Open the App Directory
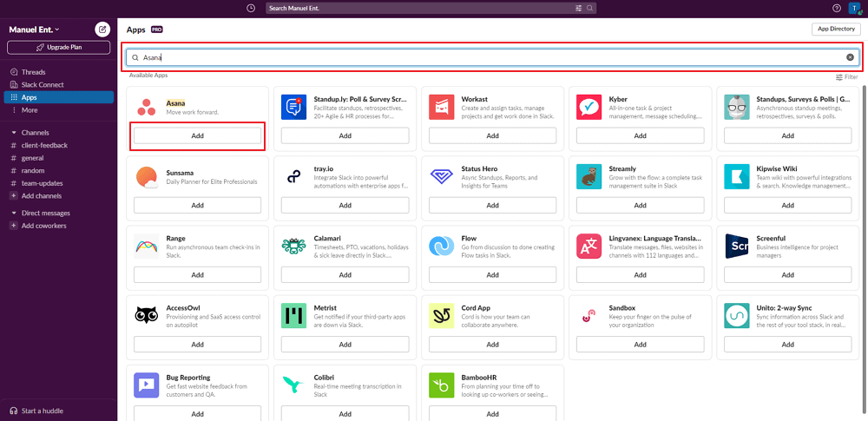The image size is (868, 421). (836, 29)
